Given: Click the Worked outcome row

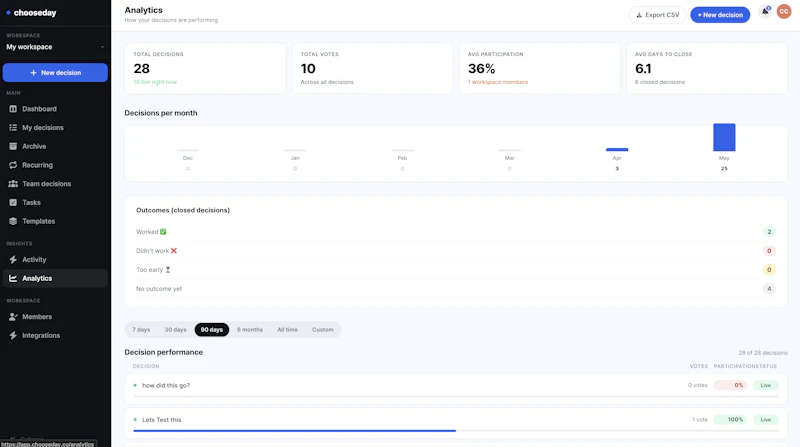Looking at the screenshot, I should coord(456,232).
